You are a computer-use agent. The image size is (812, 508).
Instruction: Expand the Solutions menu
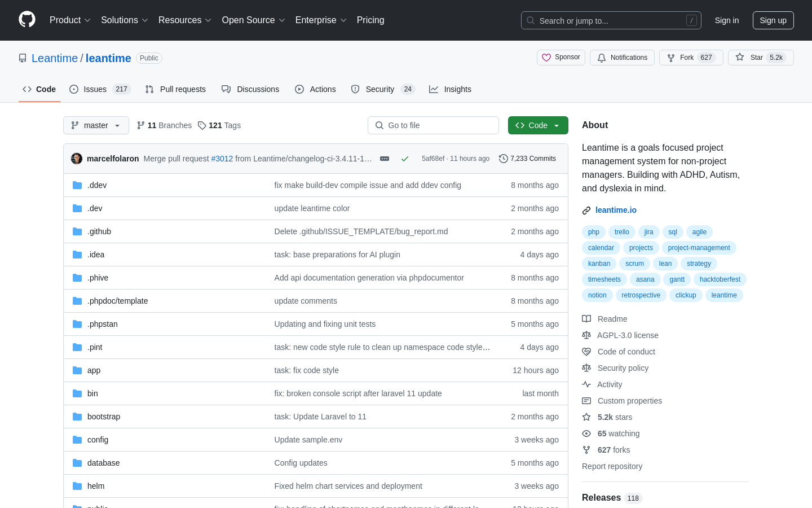(125, 20)
